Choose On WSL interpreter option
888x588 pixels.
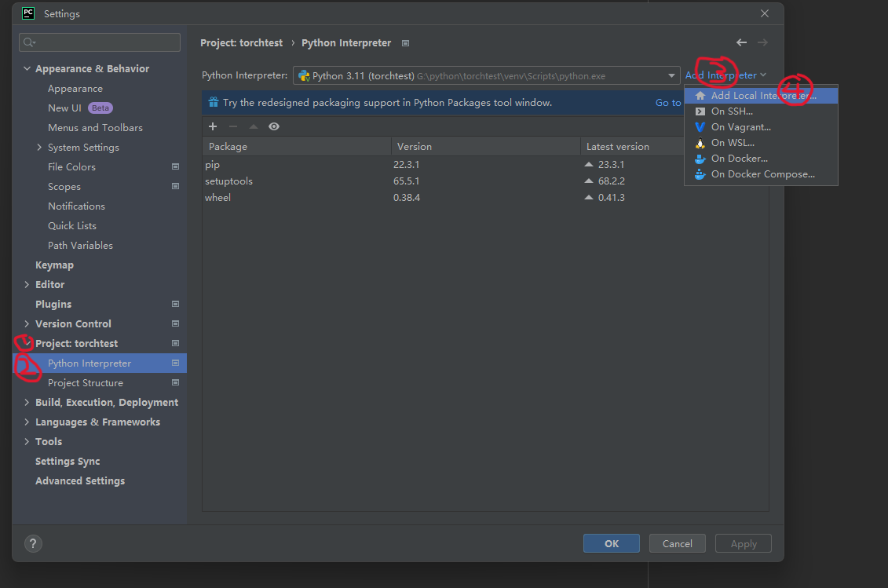click(x=761, y=143)
